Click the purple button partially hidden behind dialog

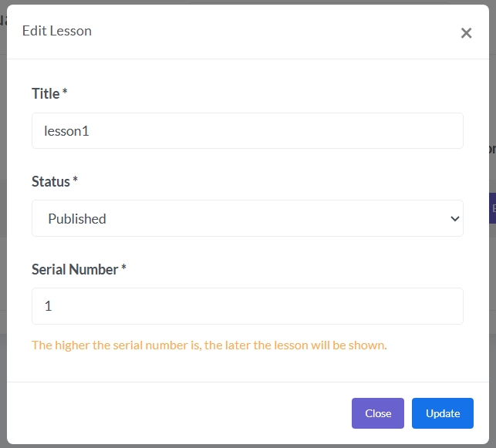[x=493, y=208]
